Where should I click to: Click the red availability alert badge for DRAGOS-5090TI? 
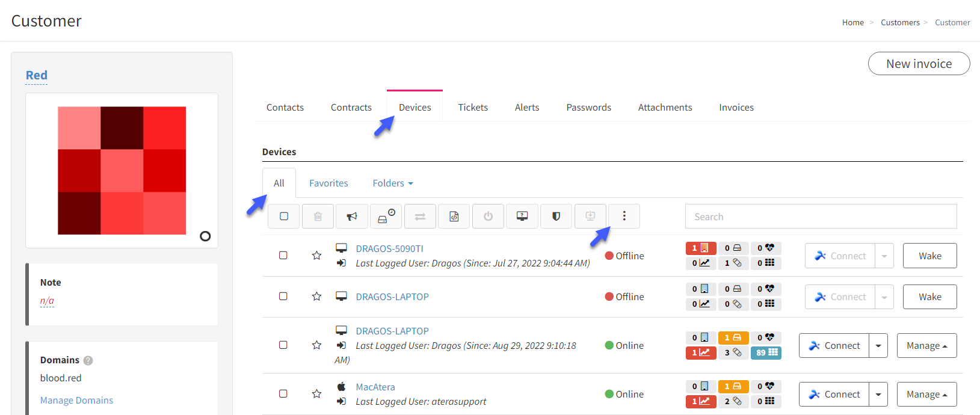point(701,248)
